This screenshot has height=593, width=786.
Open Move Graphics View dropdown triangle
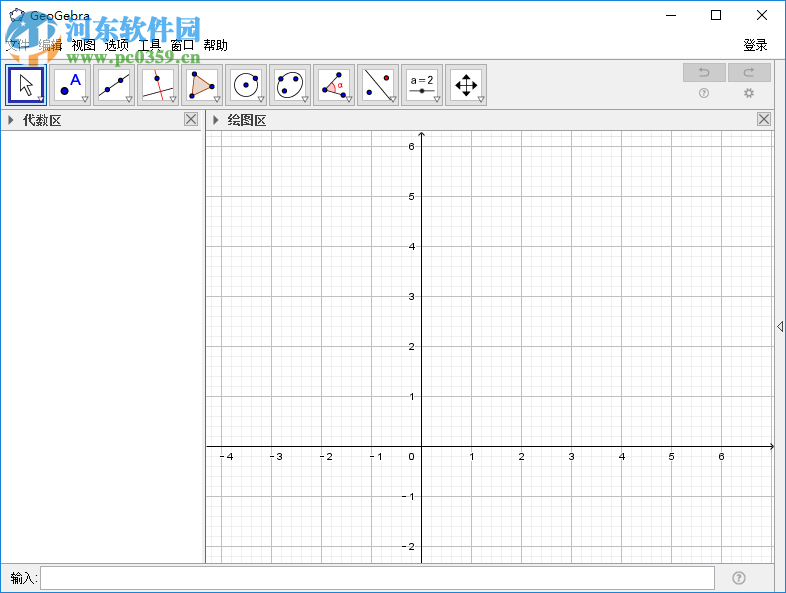click(481, 99)
